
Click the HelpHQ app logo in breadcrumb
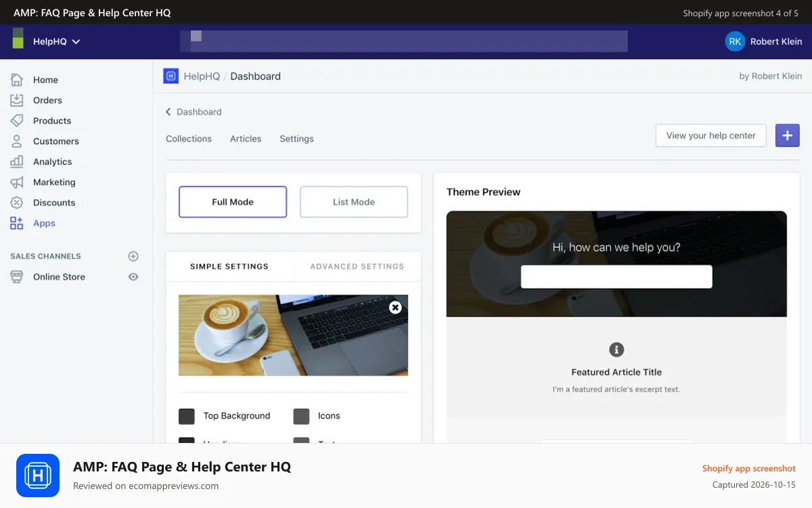tap(171, 76)
